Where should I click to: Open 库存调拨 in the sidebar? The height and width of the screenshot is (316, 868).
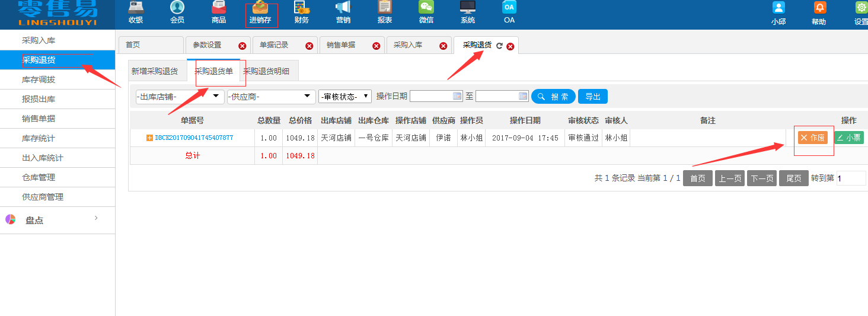click(x=58, y=79)
